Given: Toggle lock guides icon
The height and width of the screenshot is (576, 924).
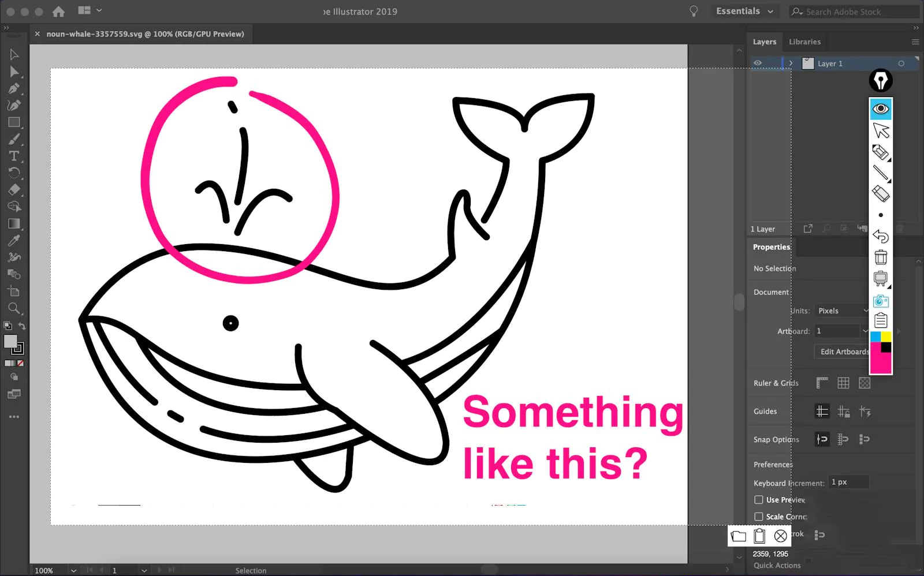Looking at the screenshot, I should point(843,411).
